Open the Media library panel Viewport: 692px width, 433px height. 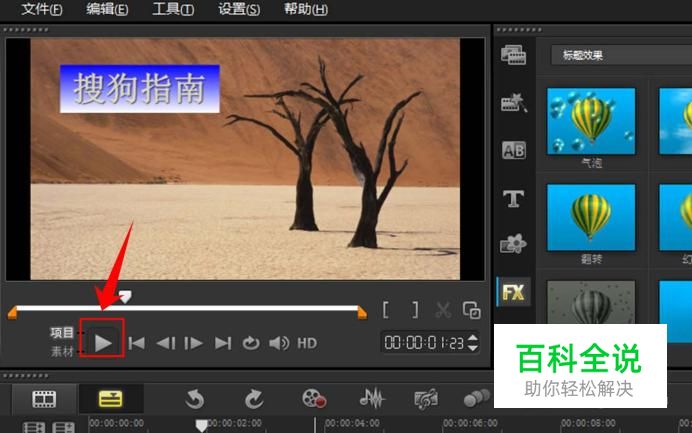pyautogui.click(x=513, y=55)
